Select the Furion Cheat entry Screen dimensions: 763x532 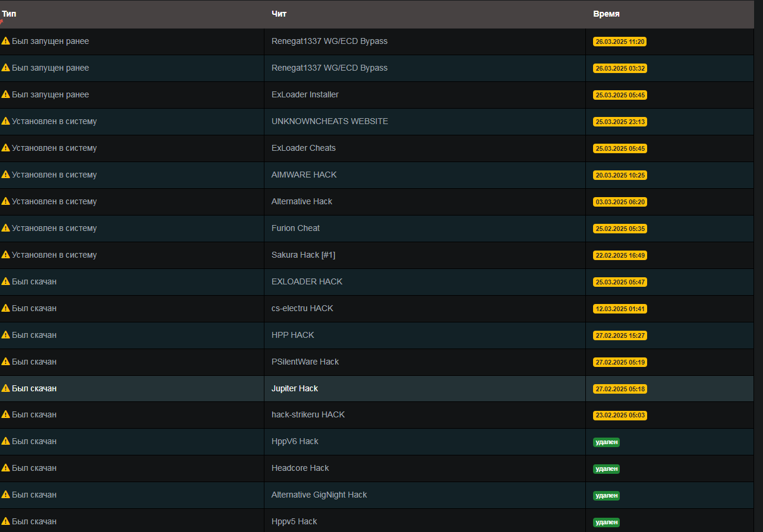tap(295, 228)
